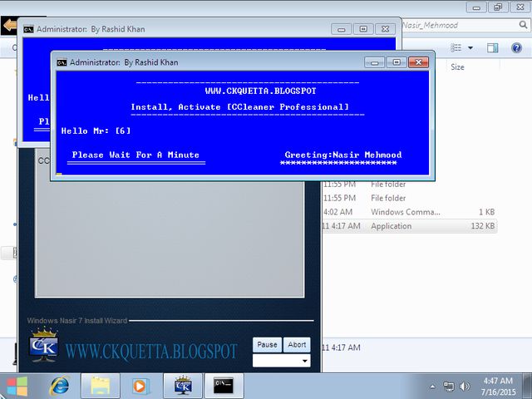Click the Abort button in install wizard
The height and width of the screenshot is (399, 532).
pyautogui.click(x=297, y=345)
